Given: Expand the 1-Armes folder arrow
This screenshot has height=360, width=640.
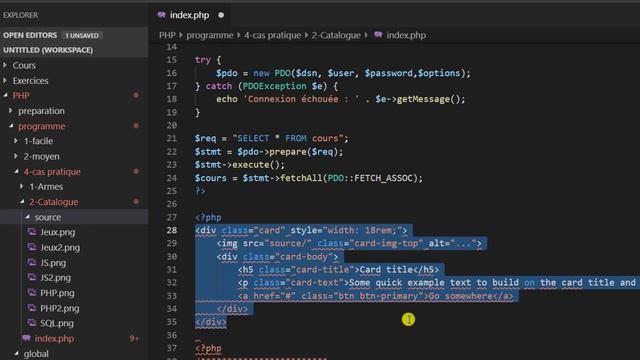Looking at the screenshot, I should coord(22,187).
